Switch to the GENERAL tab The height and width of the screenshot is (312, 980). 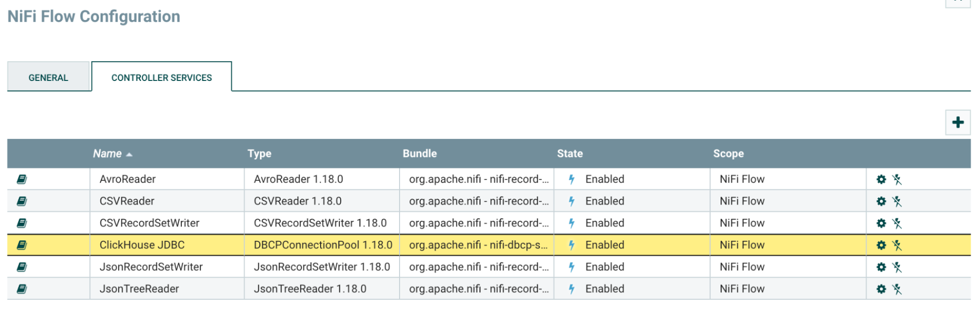[49, 77]
